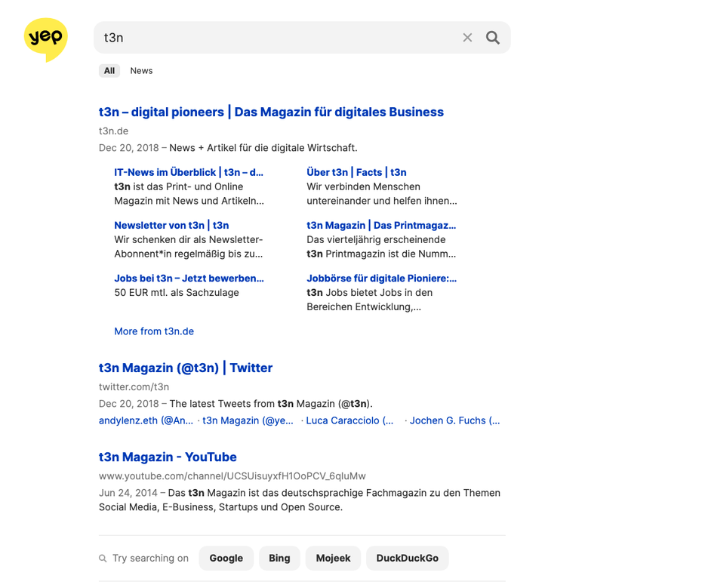
Task: Search this query on Mojeek
Action: (333, 558)
